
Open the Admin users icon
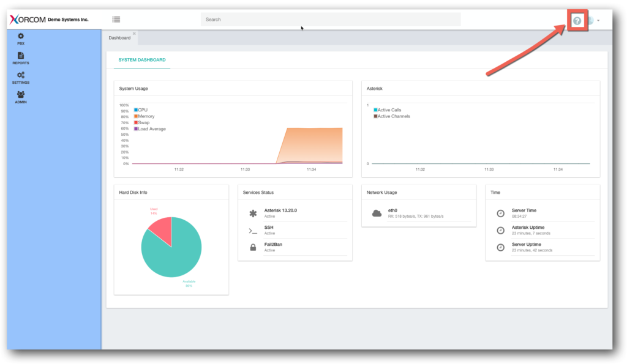tap(21, 95)
